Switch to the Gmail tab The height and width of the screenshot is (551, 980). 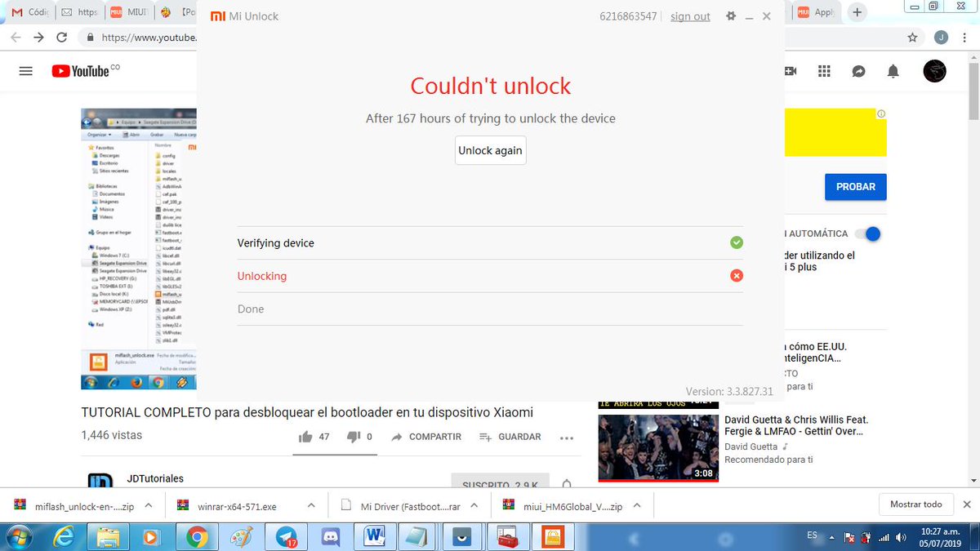coord(31,12)
